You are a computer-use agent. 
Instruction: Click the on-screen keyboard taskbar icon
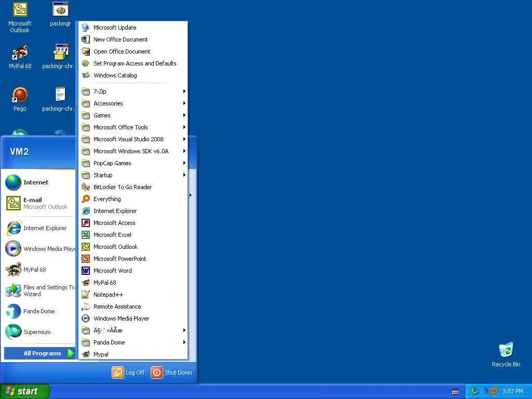tap(455, 392)
